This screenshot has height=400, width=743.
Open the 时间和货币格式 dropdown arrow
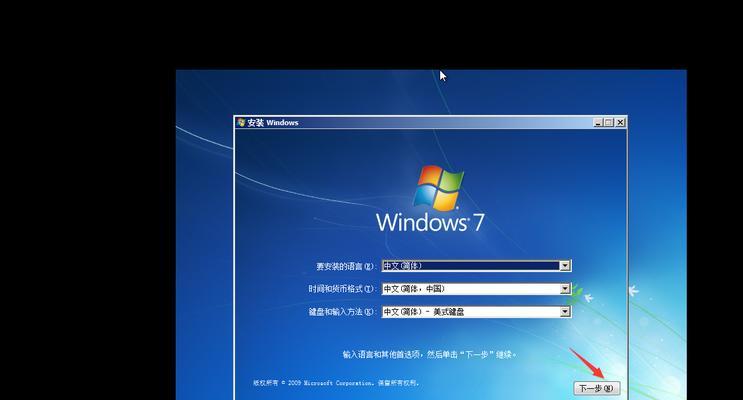(564, 289)
